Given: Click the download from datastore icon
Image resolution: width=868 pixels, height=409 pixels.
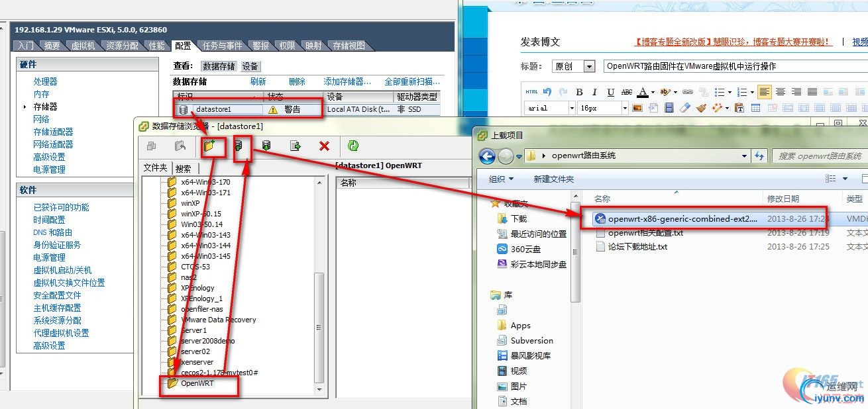Looking at the screenshot, I should coord(266,146).
